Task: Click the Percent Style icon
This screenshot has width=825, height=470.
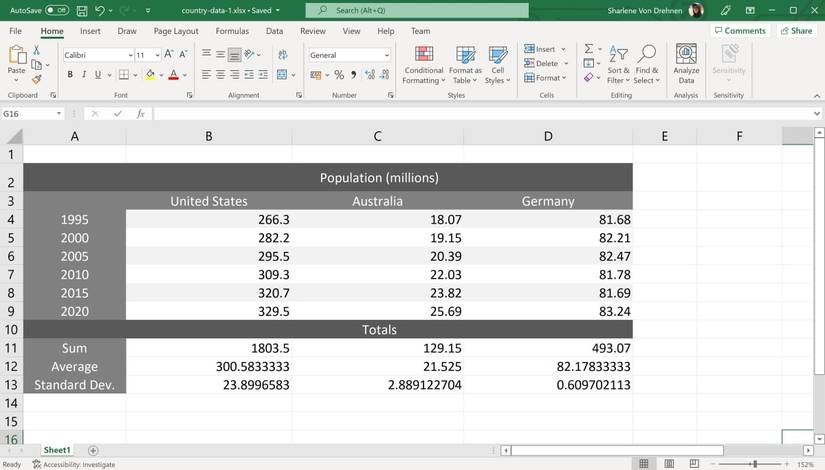Action: tap(339, 75)
